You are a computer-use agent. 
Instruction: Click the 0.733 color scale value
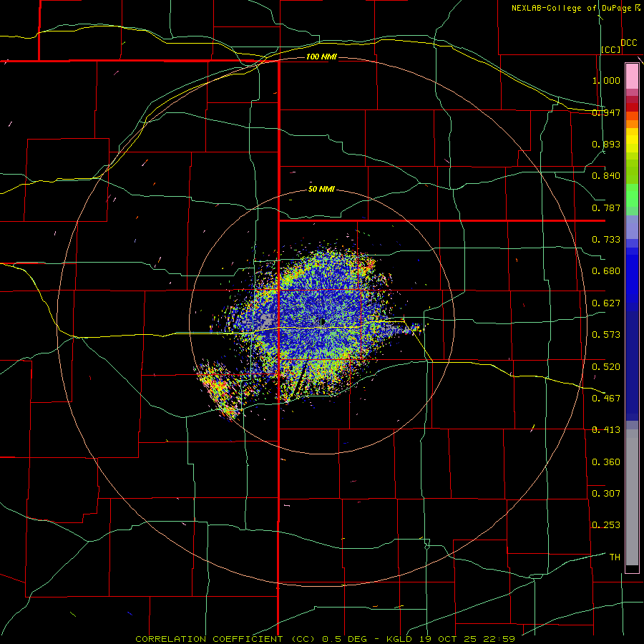(x=606, y=240)
